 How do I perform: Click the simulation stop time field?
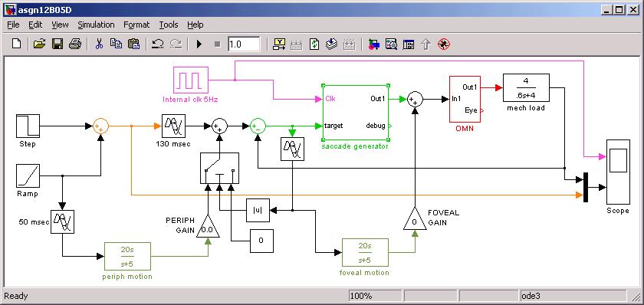pos(244,44)
